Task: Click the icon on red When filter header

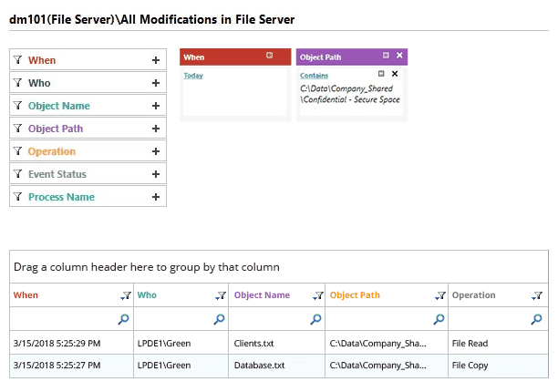Action: pyautogui.click(x=269, y=55)
